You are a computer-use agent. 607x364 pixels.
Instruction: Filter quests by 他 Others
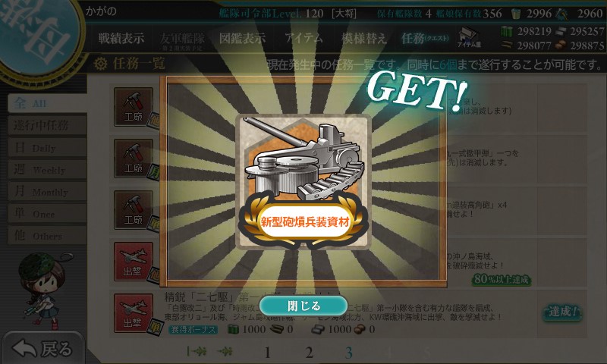pyautogui.click(x=47, y=236)
